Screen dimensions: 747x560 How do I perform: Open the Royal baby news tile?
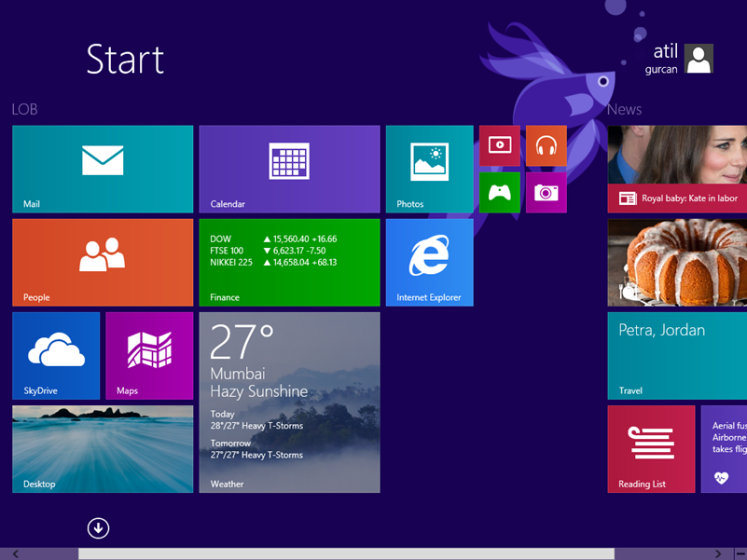coord(677,169)
